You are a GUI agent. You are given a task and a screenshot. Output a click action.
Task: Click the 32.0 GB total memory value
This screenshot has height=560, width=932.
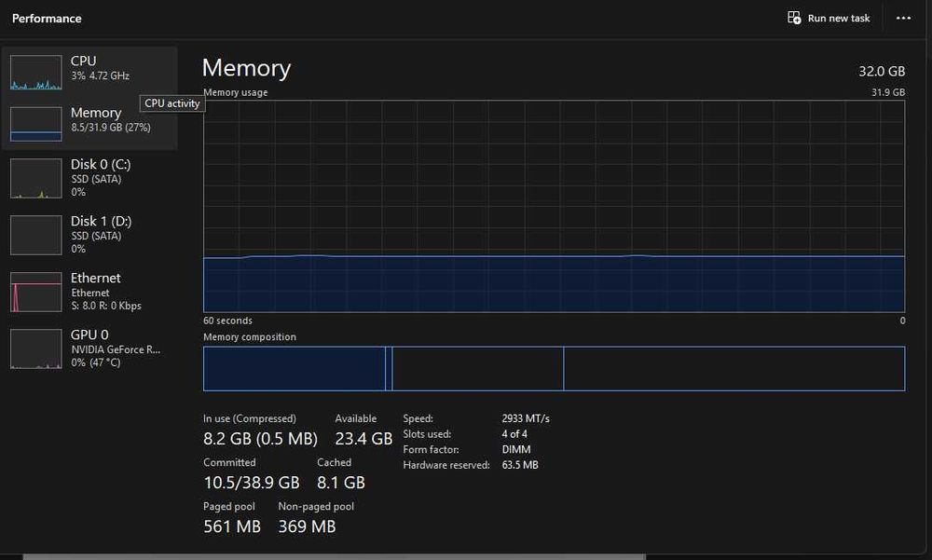coord(882,72)
